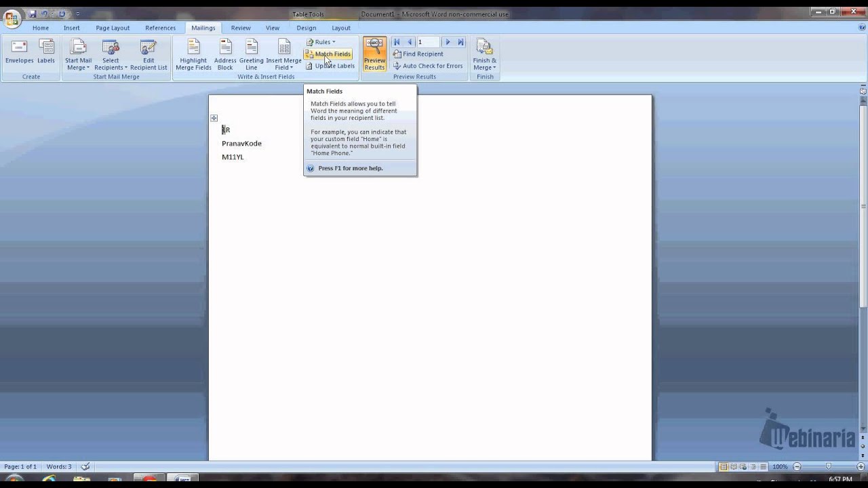This screenshot has width=868, height=488.
Task: Go to last record in Preview Results
Action: tap(460, 42)
